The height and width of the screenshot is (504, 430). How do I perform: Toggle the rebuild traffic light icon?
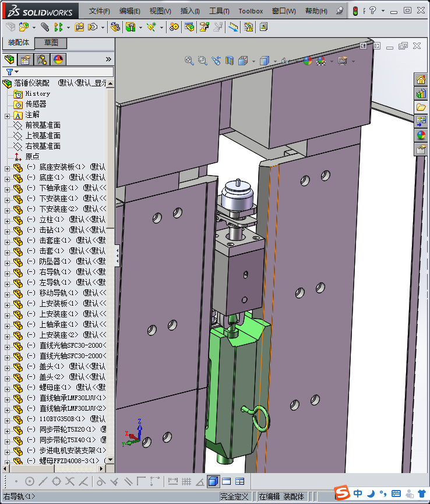pos(355,11)
